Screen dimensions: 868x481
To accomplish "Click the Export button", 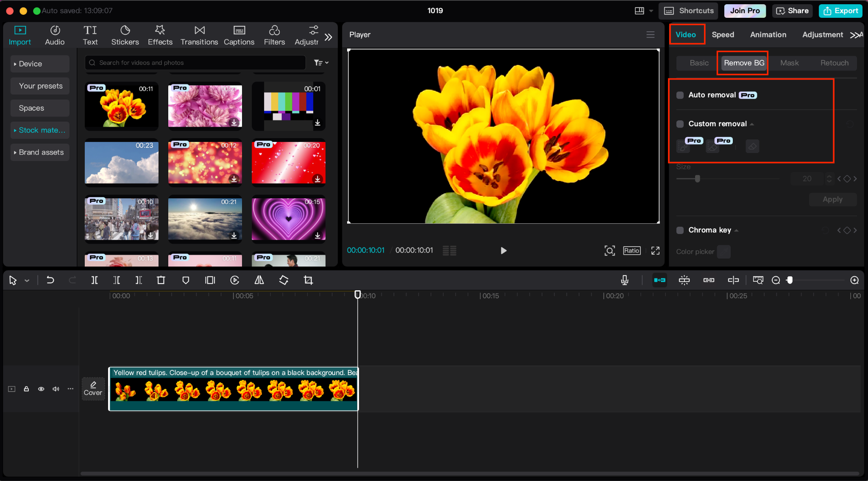I will click(840, 11).
